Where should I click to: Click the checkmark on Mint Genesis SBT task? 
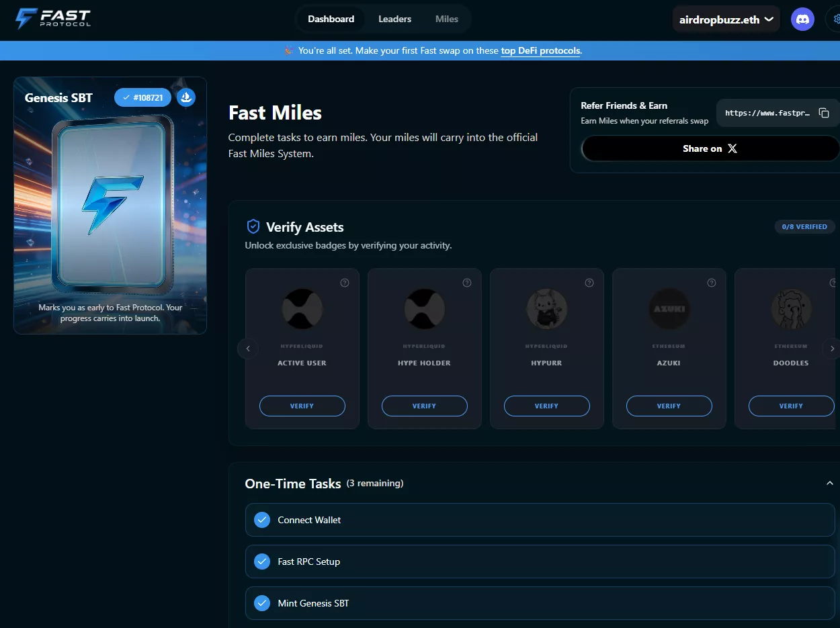(x=262, y=603)
